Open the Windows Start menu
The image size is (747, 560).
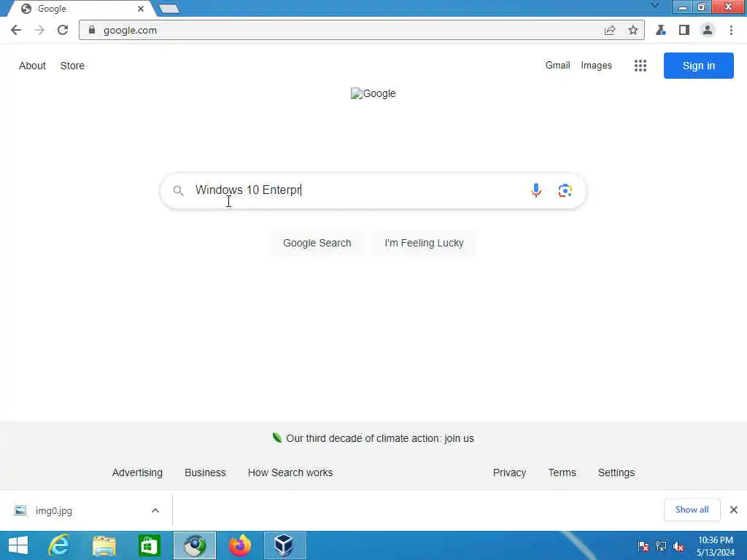point(18,545)
